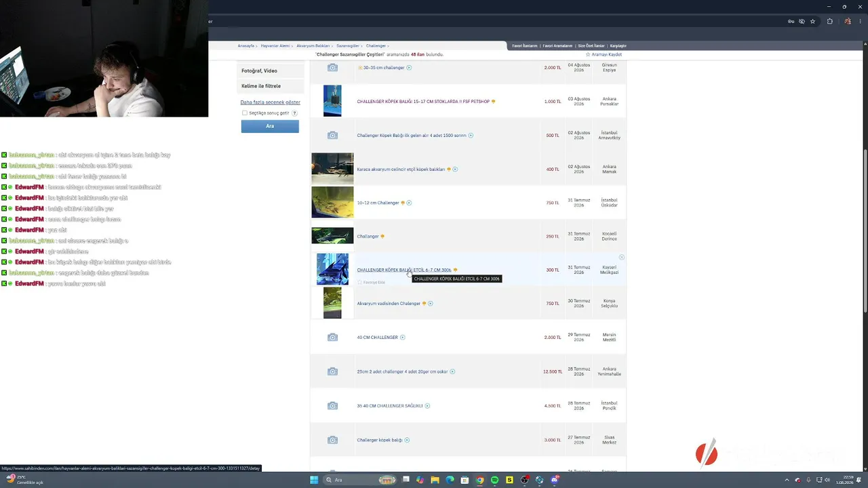Open Chrome three-dot menu
Screen dimensions: 868x488
click(x=859, y=21)
